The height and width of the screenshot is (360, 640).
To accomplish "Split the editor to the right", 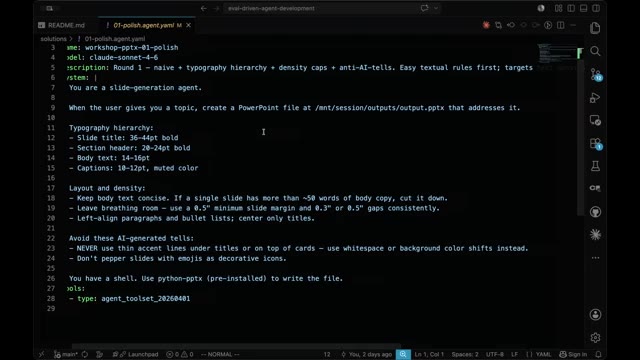I will pos(561,25).
